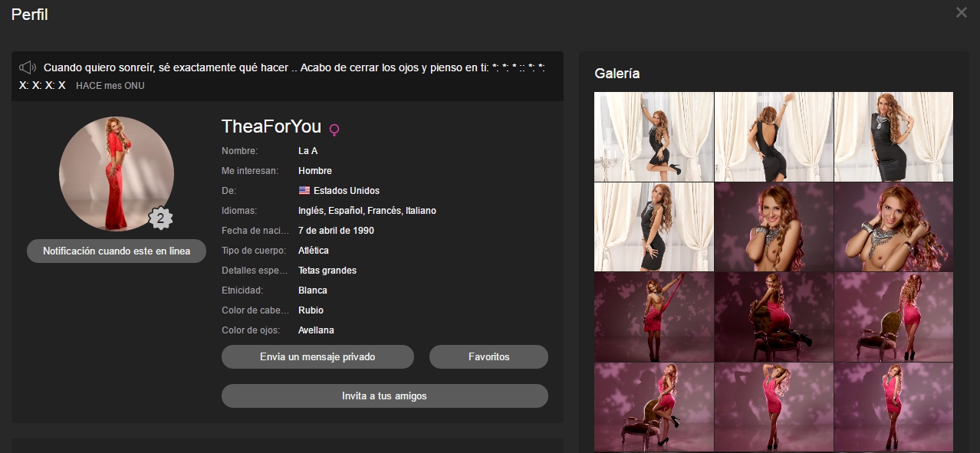Click the pink female symbol next to TheaForYou
The width and height of the screenshot is (980, 453).
(x=334, y=129)
